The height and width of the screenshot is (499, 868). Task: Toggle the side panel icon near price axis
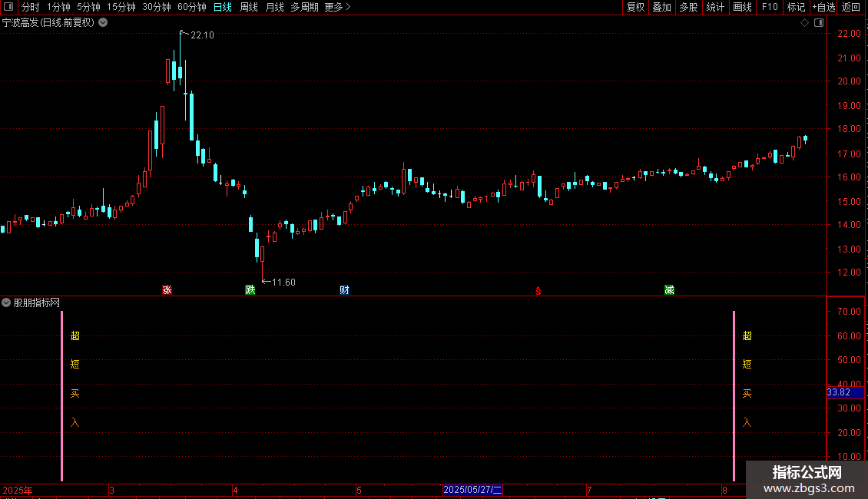coord(819,23)
